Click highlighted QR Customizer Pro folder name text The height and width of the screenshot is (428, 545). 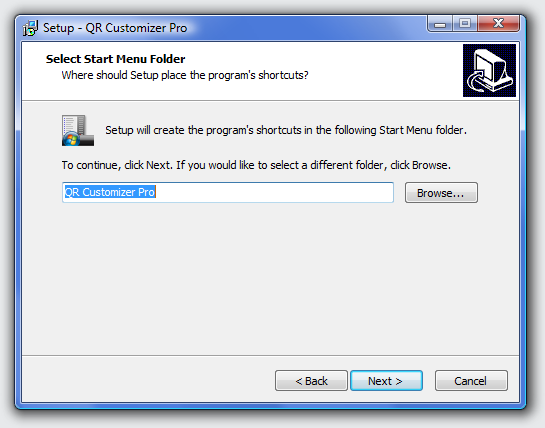[x=110, y=192]
